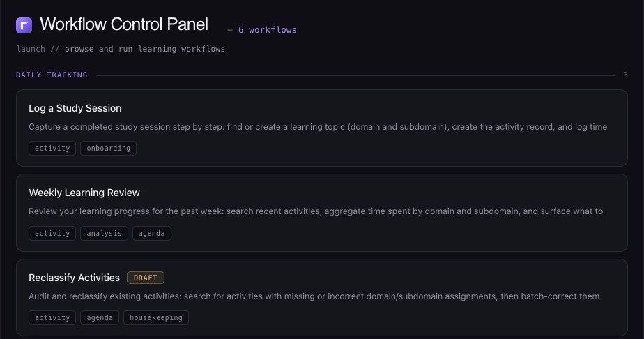Viewport: 644px width, 339px height.
Task: Select the activity tag under Weekly Learning Review
Action: (x=52, y=234)
